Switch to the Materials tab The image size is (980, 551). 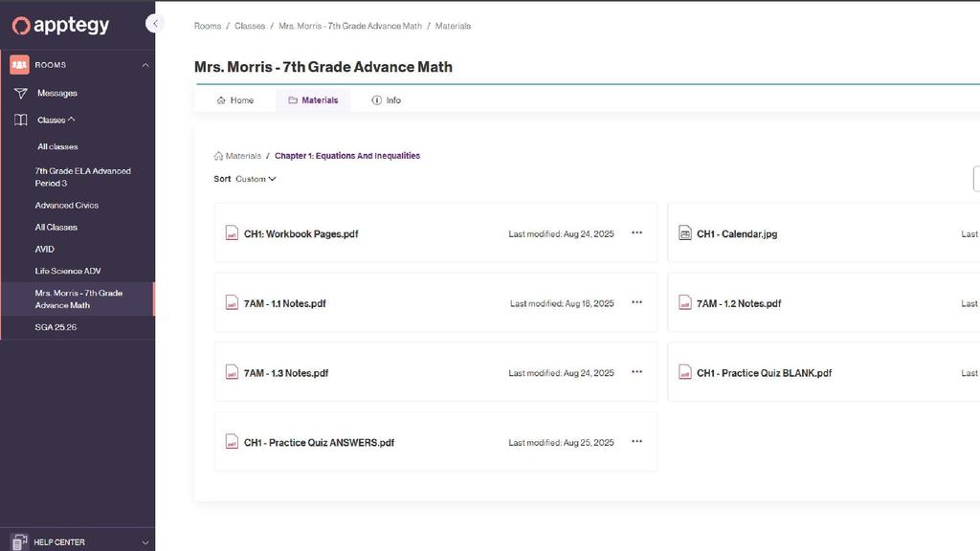[313, 99]
